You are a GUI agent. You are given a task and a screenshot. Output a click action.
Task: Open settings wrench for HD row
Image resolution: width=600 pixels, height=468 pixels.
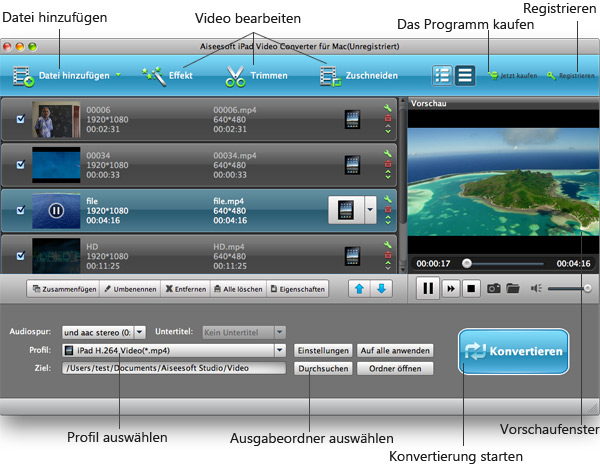click(x=388, y=245)
